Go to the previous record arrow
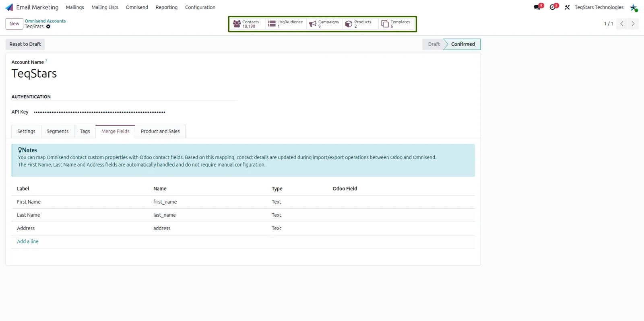Image resolution: width=644 pixels, height=321 pixels. [x=622, y=24]
